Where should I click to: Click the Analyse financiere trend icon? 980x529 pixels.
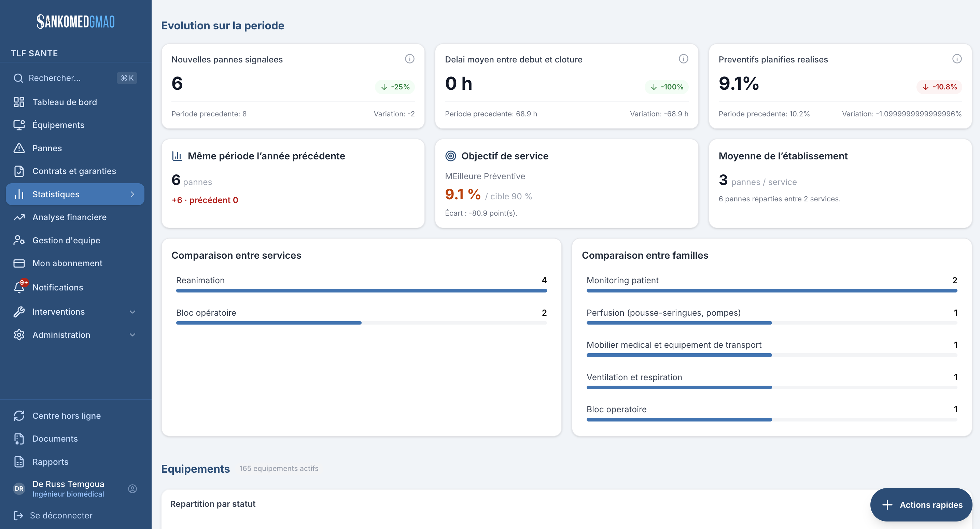(19, 217)
